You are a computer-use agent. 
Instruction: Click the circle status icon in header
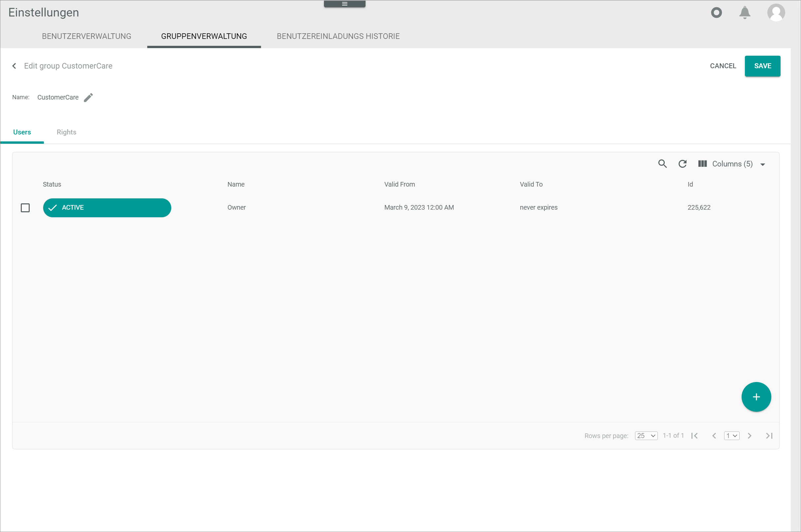point(717,13)
